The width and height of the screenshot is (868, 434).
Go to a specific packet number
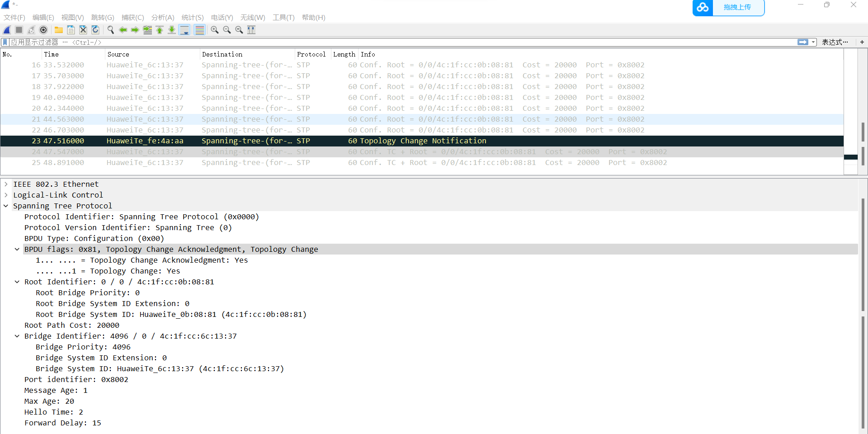pos(147,30)
